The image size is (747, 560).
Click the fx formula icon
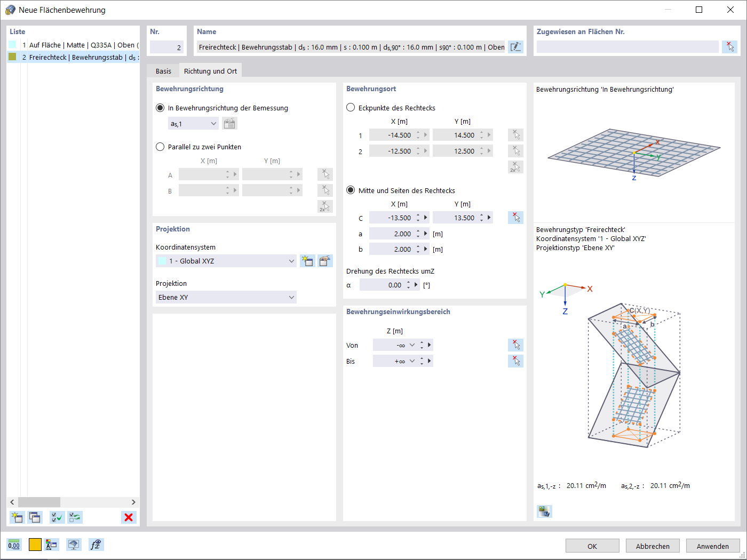coord(96,545)
